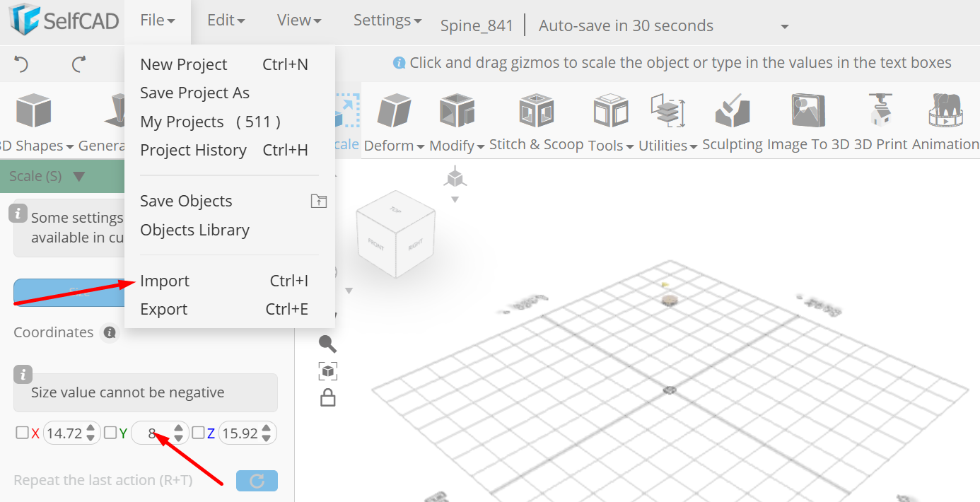
Task: Click the redo arrow icon
Action: pos(78,64)
